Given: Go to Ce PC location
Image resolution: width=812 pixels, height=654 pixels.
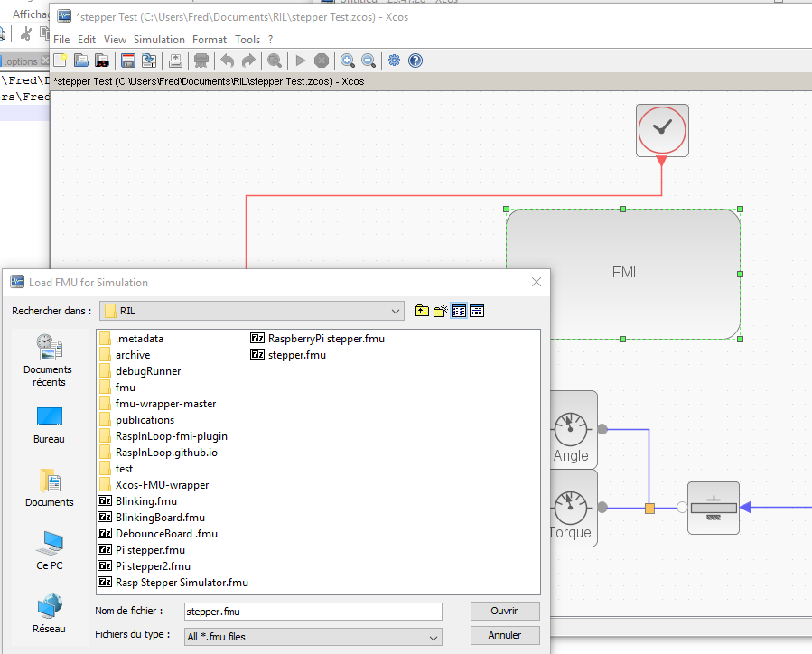Looking at the screenshot, I should tap(50, 551).
